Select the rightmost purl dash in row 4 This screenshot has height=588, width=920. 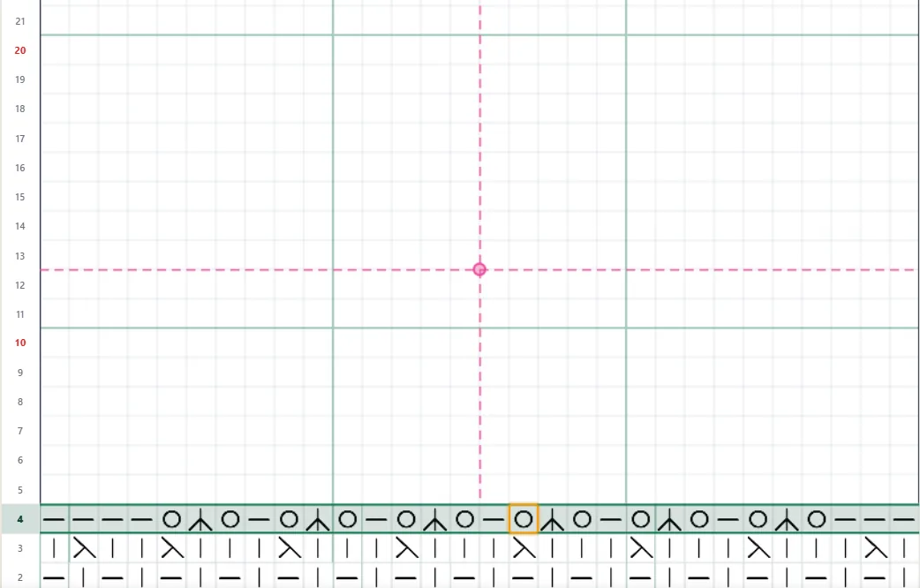coord(904,519)
